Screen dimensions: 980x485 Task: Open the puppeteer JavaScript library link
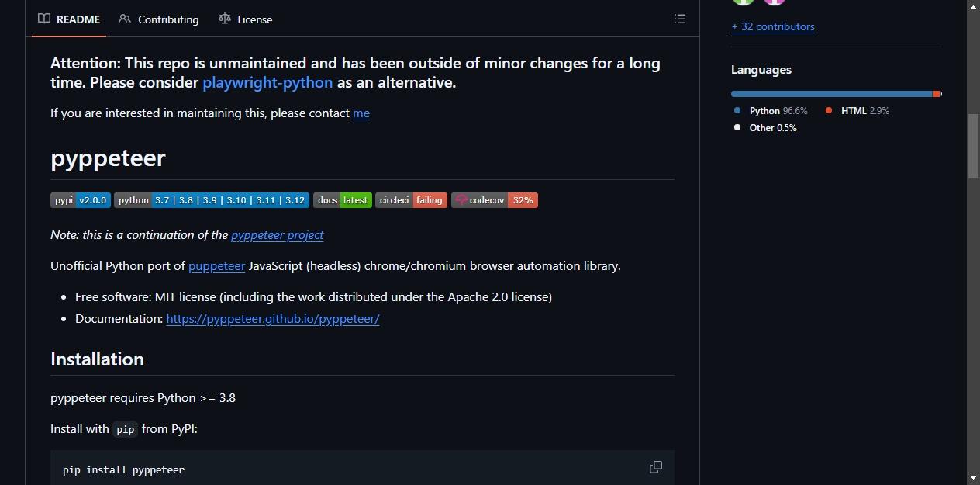coord(217,266)
